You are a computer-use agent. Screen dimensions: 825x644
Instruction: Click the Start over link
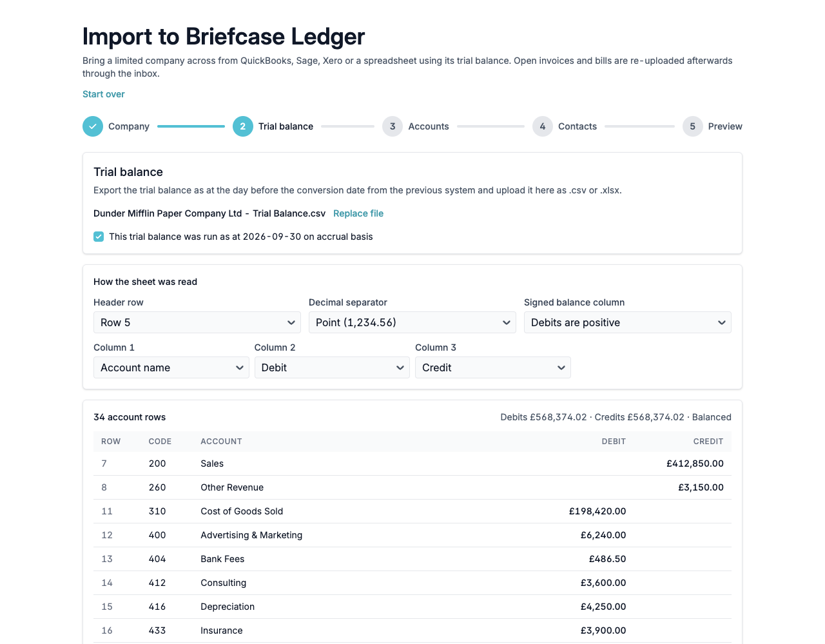[104, 94]
